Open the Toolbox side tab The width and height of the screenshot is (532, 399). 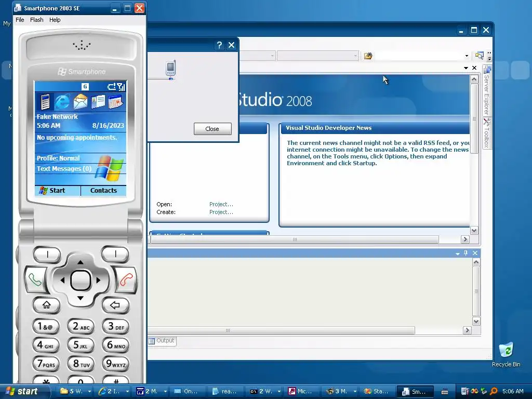(486, 133)
